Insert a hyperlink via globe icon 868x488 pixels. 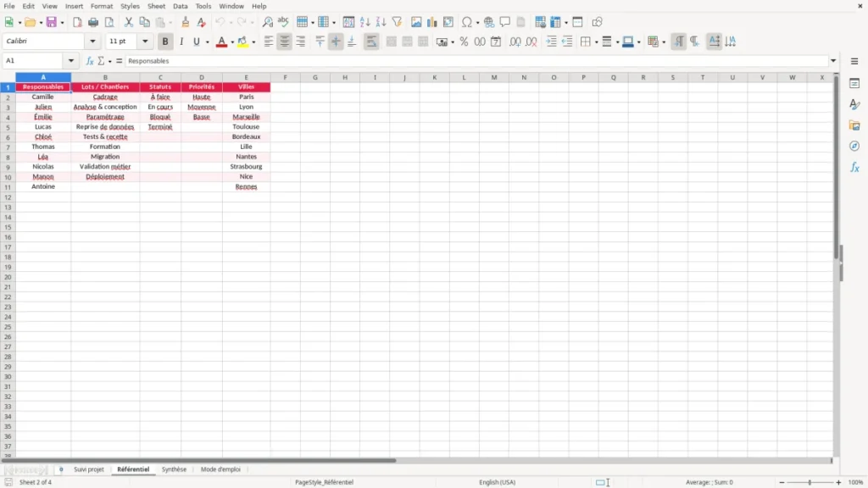tap(489, 22)
